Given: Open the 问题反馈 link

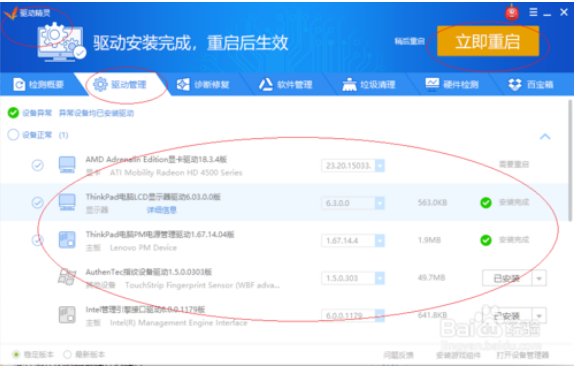Looking at the screenshot, I should pos(398,355).
